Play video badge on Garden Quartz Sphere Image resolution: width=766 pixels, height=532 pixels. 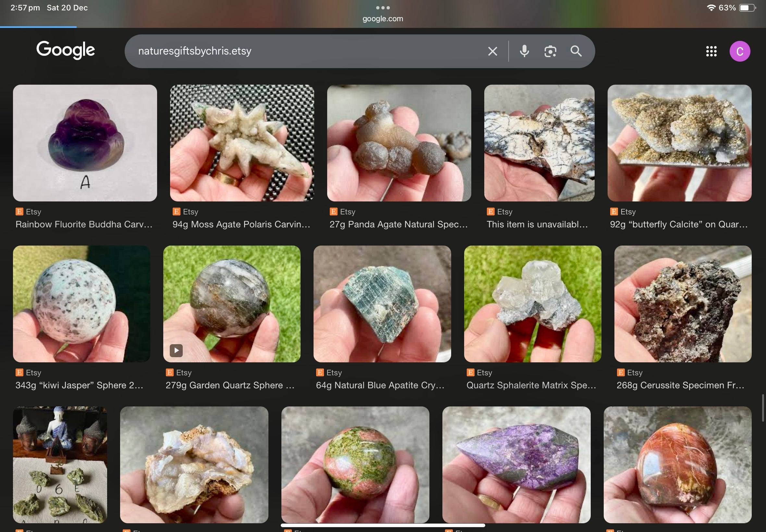[176, 350]
